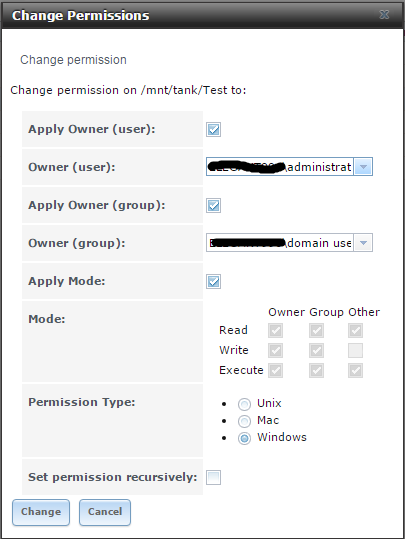
Task: Select the Mac permission type
Action: (x=244, y=421)
